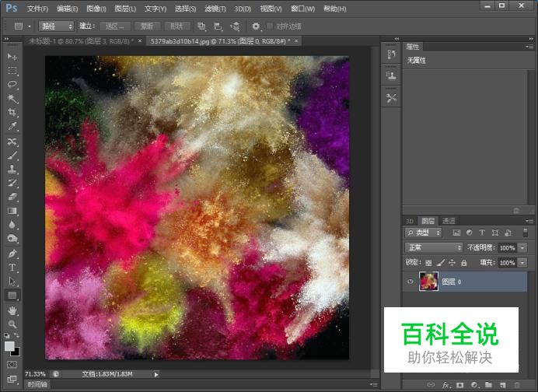Open the 滤镜(T) menu

click(215, 9)
